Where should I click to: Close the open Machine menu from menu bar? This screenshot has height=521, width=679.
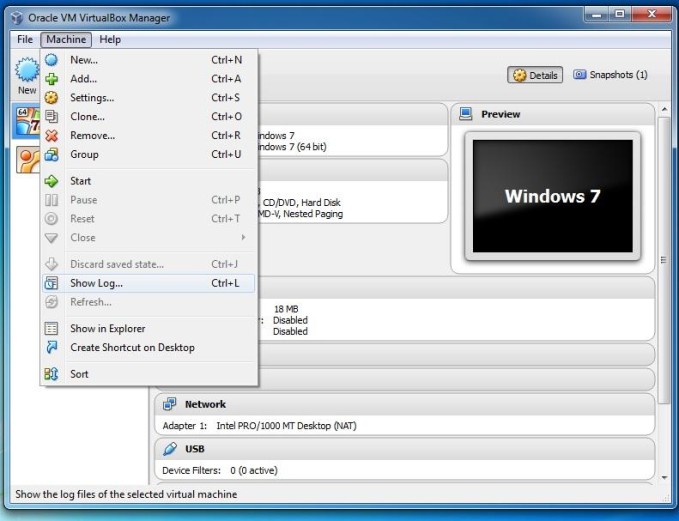tap(66, 39)
